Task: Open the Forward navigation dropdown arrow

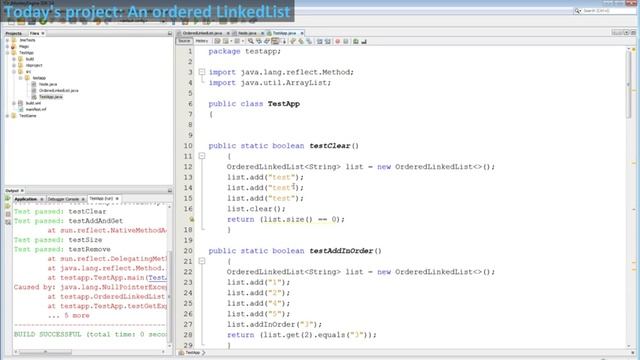Action: coord(243,41)
